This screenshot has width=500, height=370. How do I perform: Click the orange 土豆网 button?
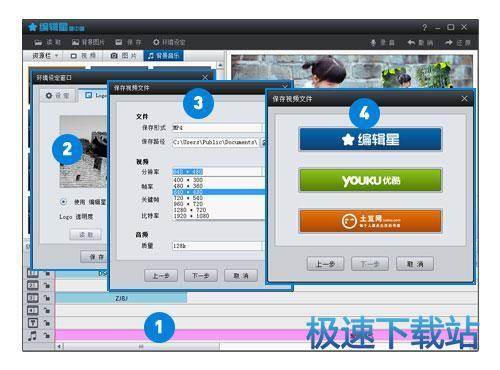(x=370, y=221)
